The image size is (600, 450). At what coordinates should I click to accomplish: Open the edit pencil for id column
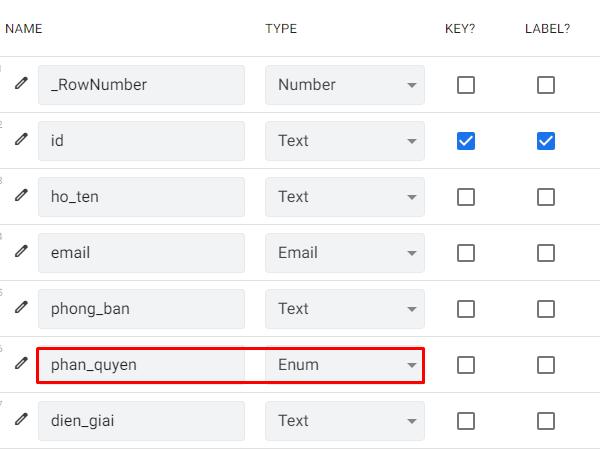21,140
